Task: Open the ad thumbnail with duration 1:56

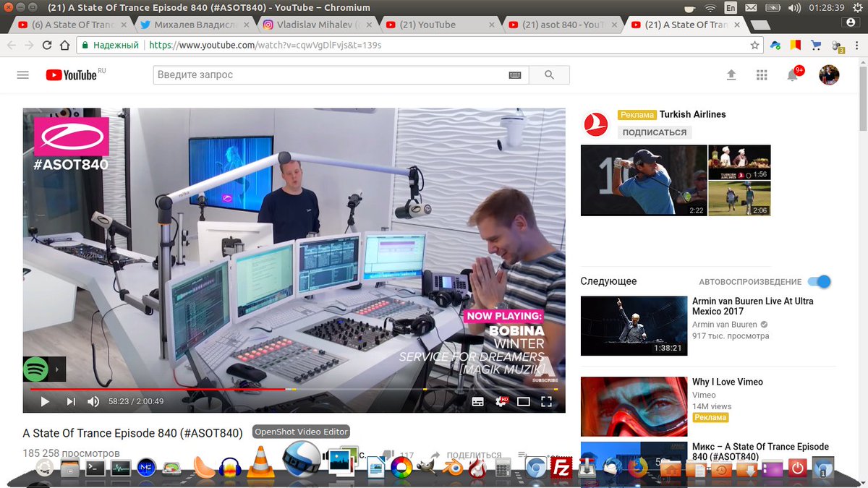Action: point(739,163)
